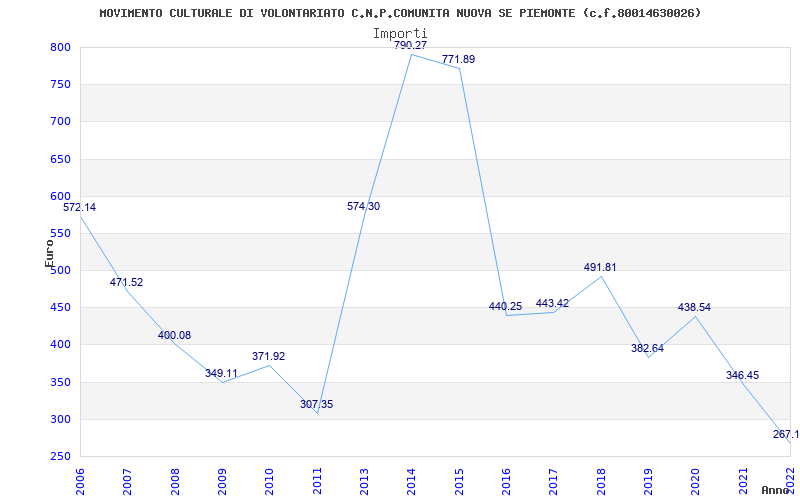Screen dimensions: 800x500
Task: Click x-axis year label 2006
Action: [80, 481]
